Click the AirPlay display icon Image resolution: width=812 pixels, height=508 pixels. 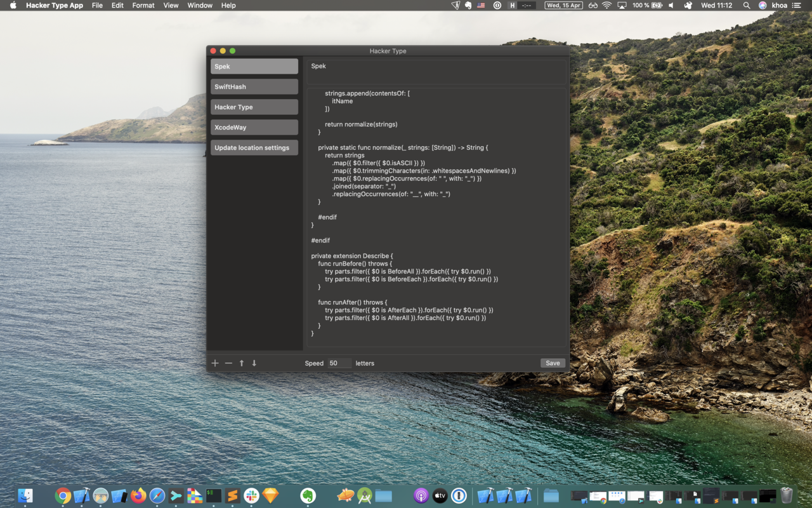click(622, 5)
